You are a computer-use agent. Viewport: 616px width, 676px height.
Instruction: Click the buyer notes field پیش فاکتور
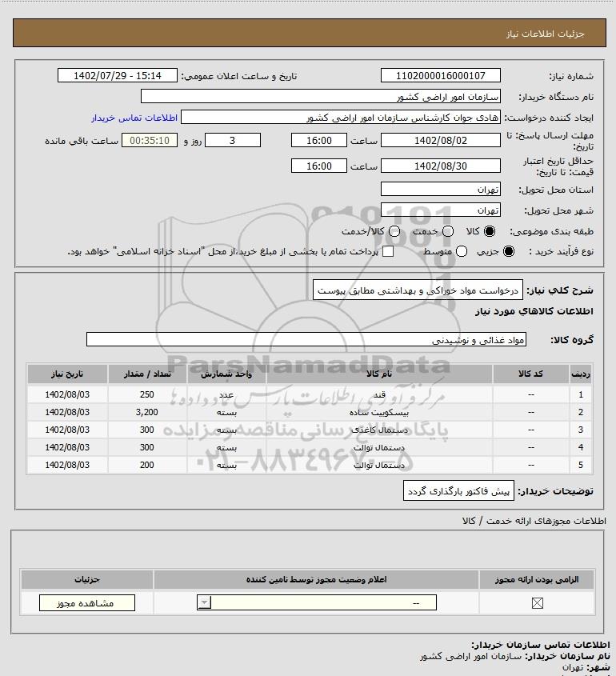(458, 491)
